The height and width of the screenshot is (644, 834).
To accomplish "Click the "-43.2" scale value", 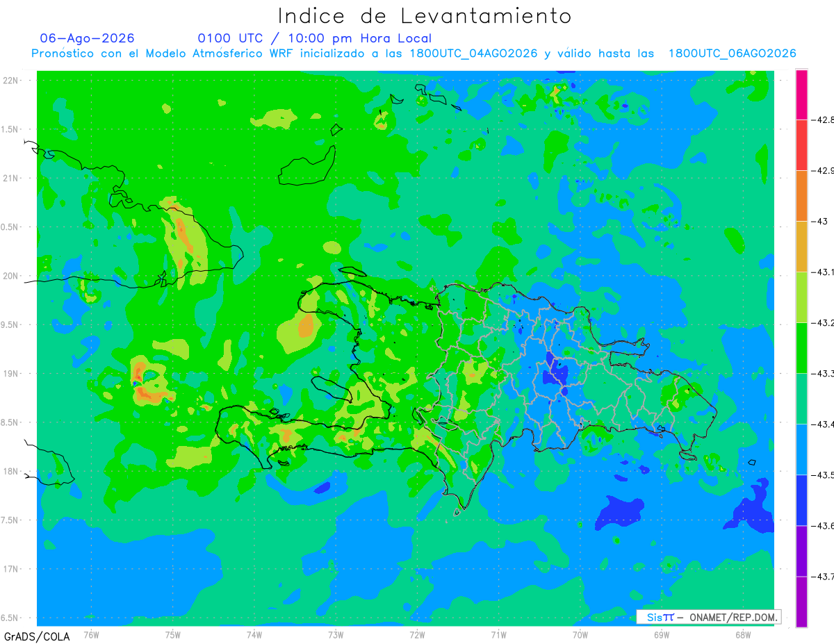I will click(821, 323).
